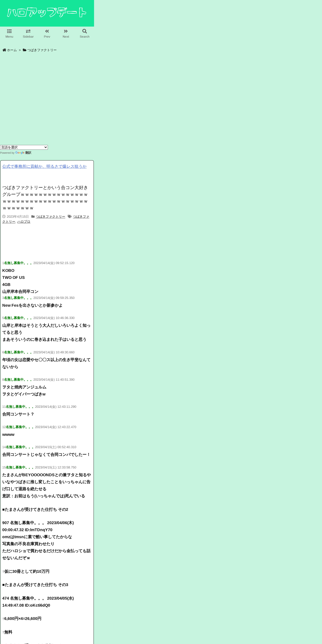This screenshot has height=644, width=322.
Task: Click the text ヲタとゲイバーつばきw
Action: click(x=24, y=394)
